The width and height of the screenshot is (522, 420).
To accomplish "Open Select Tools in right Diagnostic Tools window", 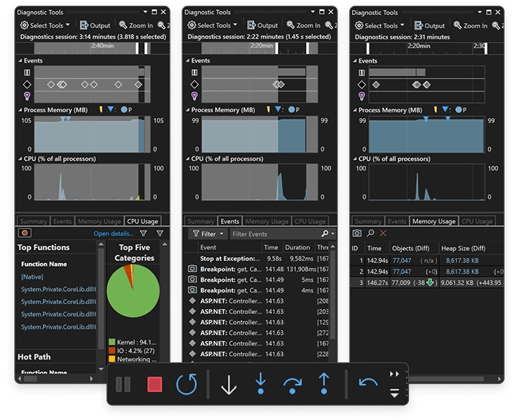I will coord(379,26).
